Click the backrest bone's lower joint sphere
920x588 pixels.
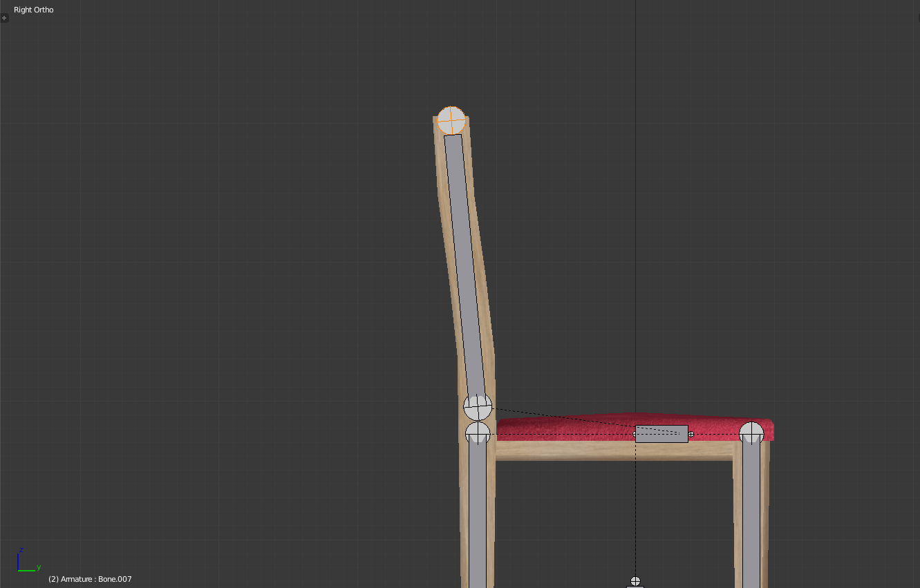pyautogui.click(x=478, y=407)
